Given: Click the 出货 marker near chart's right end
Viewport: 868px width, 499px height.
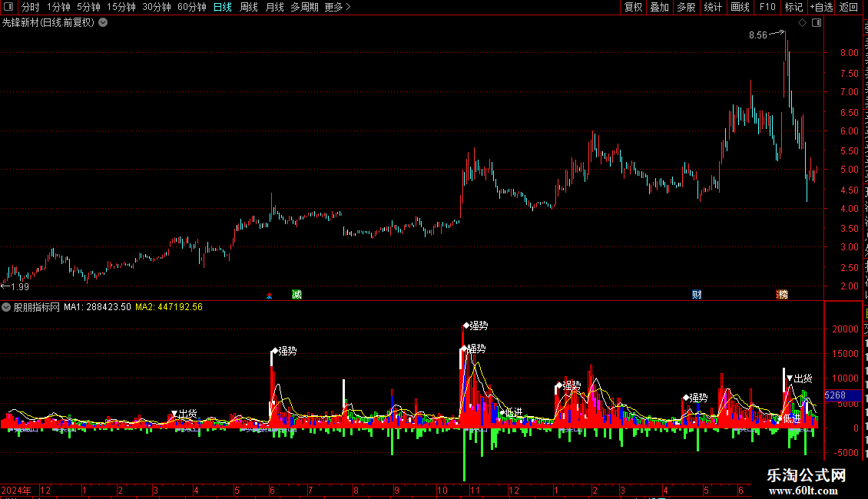Looking at the screenshot, I should coord(800,378).
